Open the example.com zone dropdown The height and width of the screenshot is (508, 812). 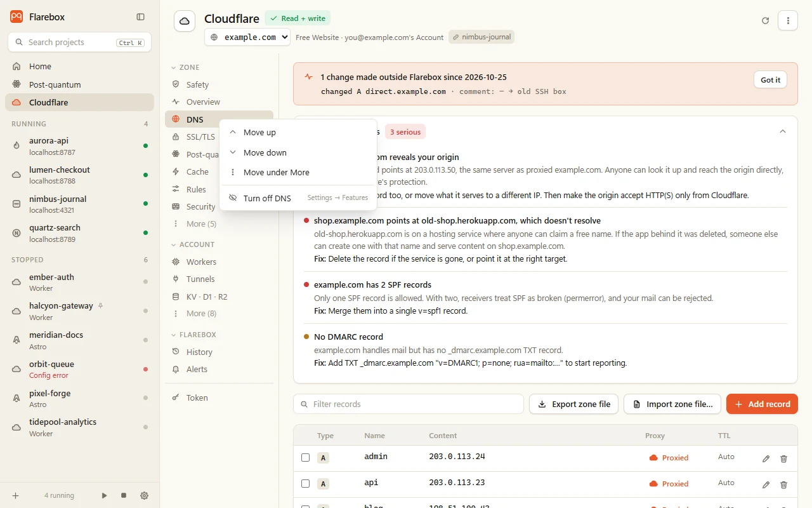coord(247,37)
